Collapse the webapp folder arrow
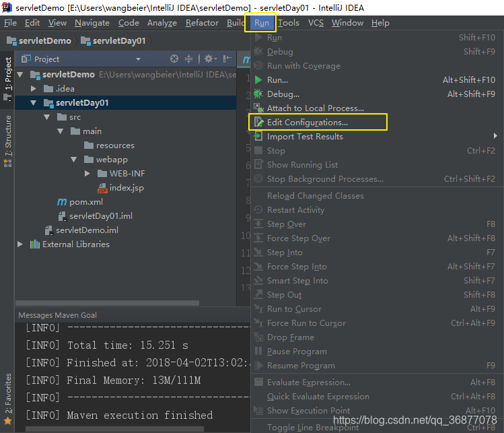Screen dimensions: 504x433 [x=74, y=160]
